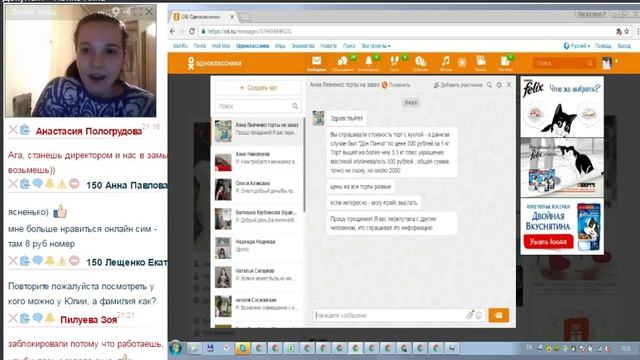640x360 pixels.
Task: Click orange bar search field
Action: pyautogui.click(x=564, y=63)
